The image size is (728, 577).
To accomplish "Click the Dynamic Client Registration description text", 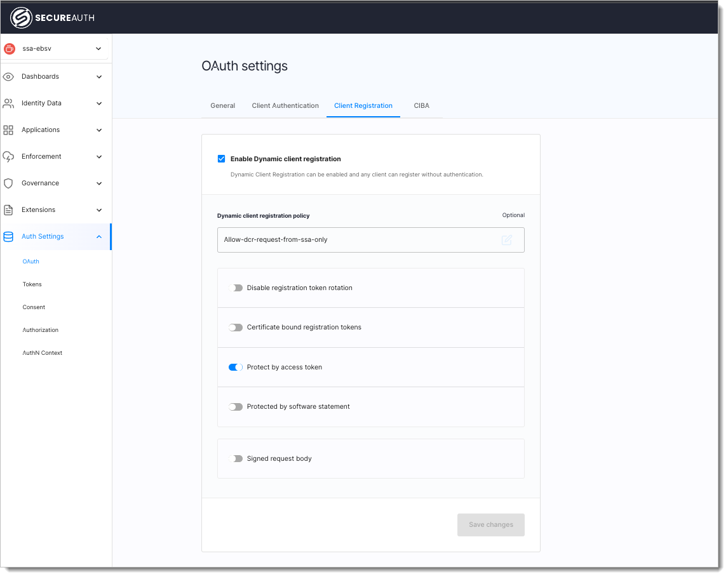I will point(357,175).
